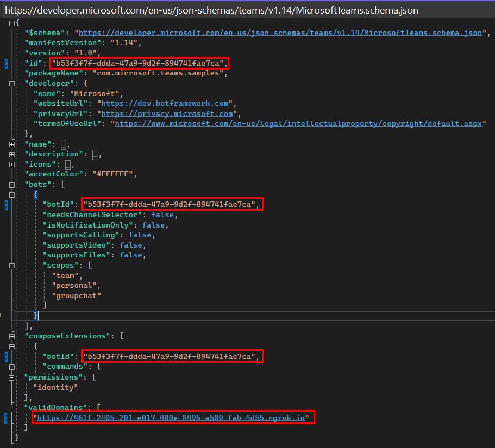Open the dev.botframework.com link
Image resolution: width=495 pixels, height=448 pixels.
point(165,104)
